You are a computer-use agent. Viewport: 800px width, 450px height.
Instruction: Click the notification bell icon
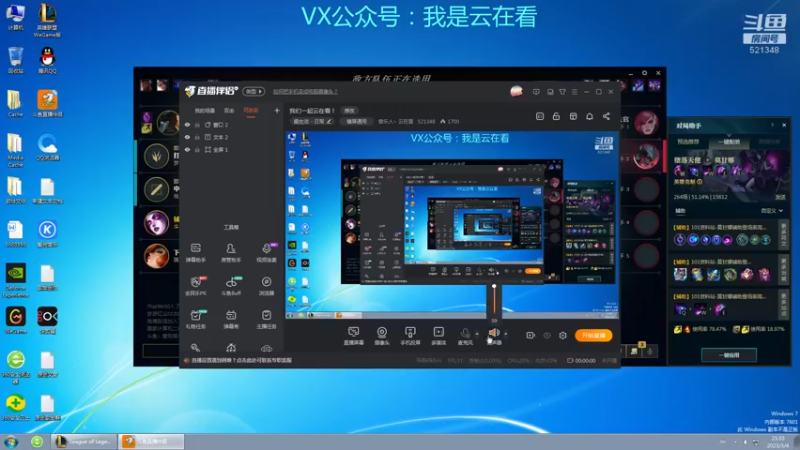(589, 116)
